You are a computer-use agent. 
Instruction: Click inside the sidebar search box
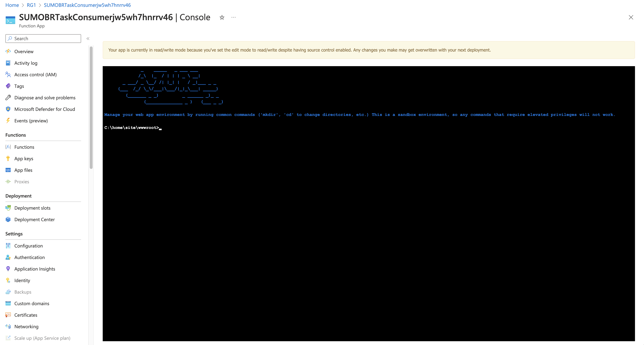(x=43, y=39)
